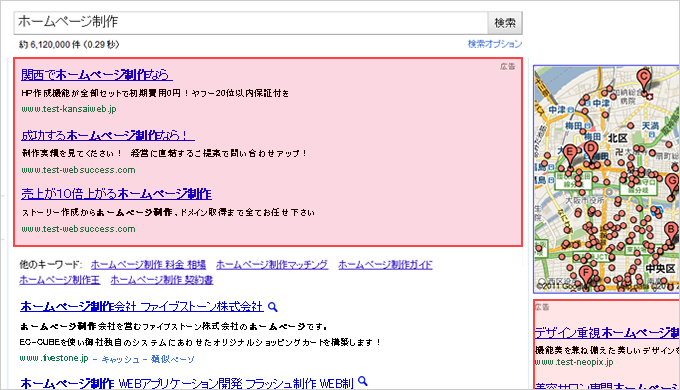Click map marker G
The height and width of the screenshot is (390, 680).
(672, 184)
